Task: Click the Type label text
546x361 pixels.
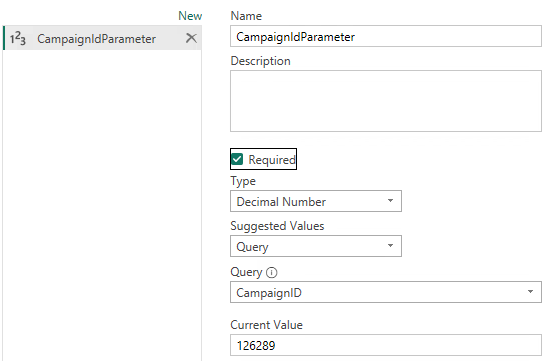Action: point(243,181)
